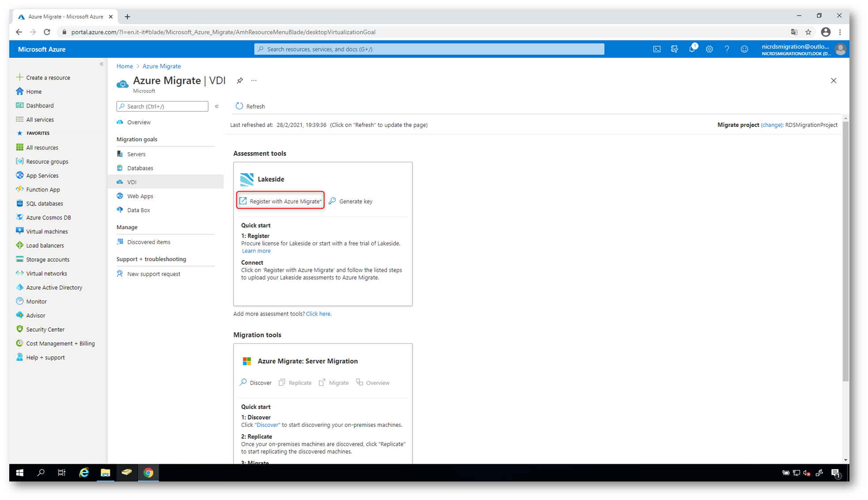Pin the Azure Migrate blade
The image size is (868, 500).
pyautogui.click(x=239, y=80)
